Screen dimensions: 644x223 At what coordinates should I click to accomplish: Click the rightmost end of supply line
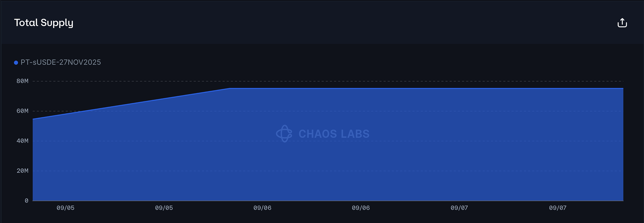(x=623, y=88)
